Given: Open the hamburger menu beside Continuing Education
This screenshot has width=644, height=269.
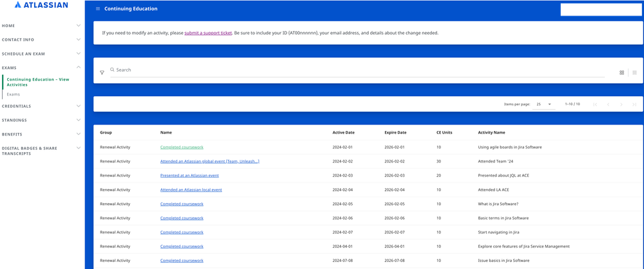Looking at the screenshot, I should click(98, 8).
